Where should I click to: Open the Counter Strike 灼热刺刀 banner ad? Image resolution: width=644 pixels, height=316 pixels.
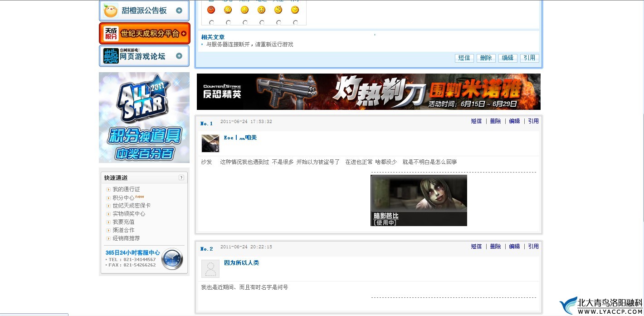[369, 92]
